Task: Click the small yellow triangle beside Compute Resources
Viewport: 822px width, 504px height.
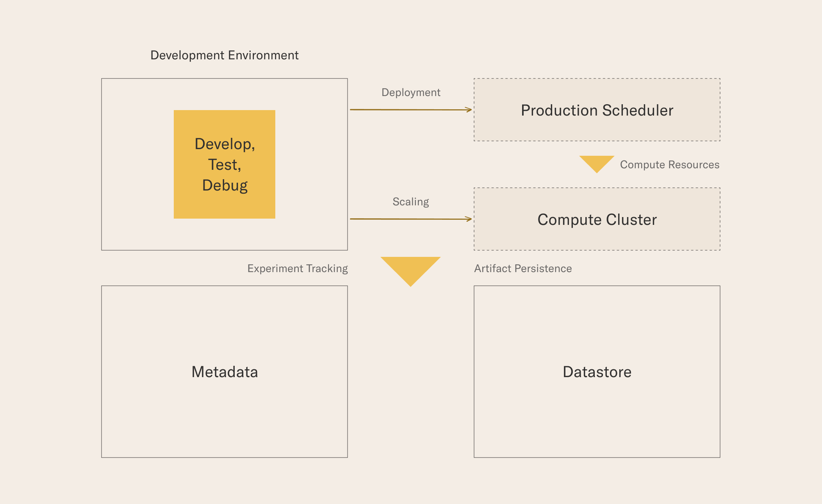Action: (x=597, y=164)
